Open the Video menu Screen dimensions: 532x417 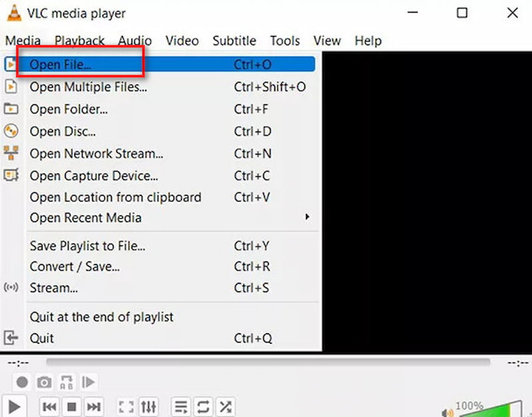182,41
